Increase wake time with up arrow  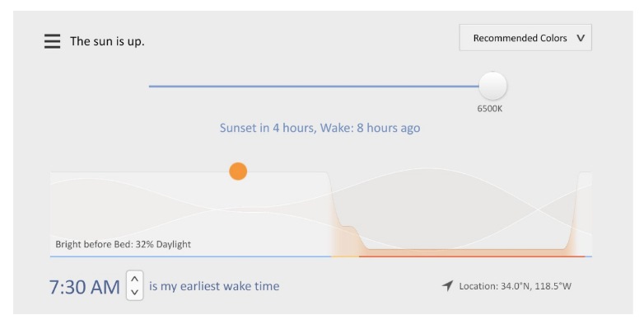(x=135, y=279)
